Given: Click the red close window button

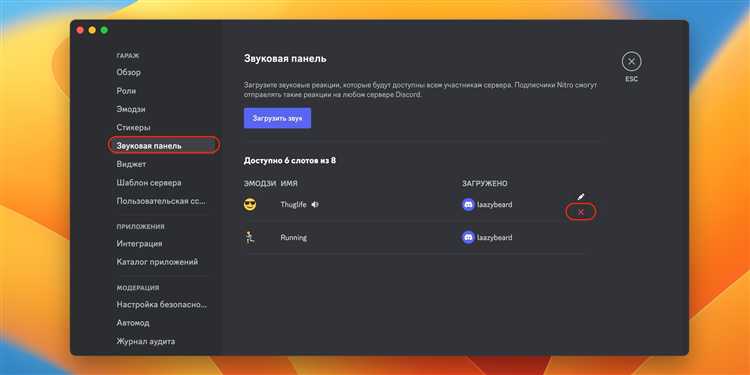Looking at the screenshot, I should pyautogui.click(x=80, y=30).
